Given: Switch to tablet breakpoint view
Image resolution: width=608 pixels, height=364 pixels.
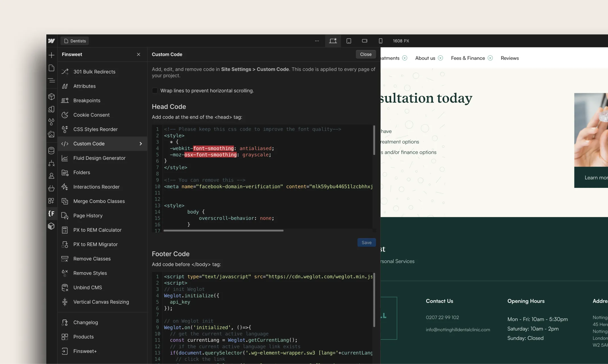Looking at the screenshot, I should point(349,41).
